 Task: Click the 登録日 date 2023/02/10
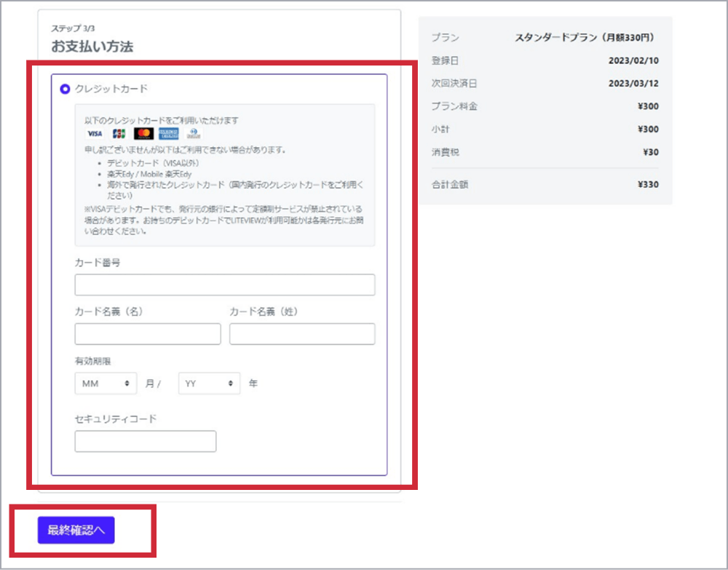pyautogui.click(x=633, y=60)
